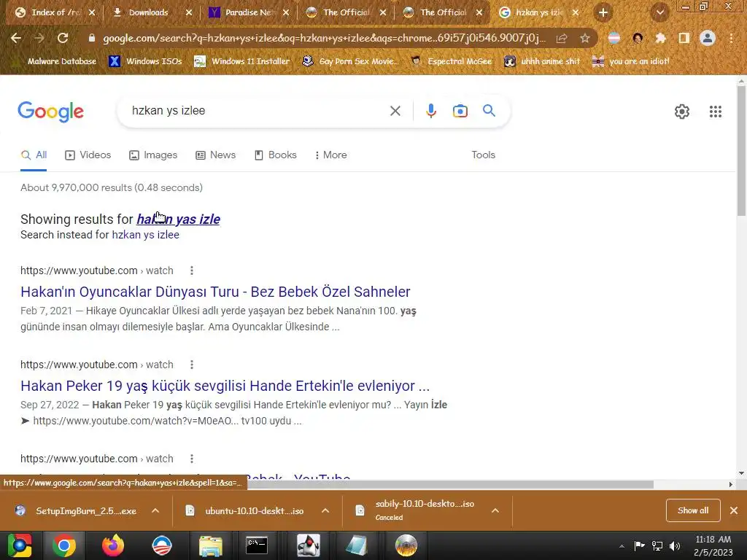Select the Videos search filter

(x=88, y=155)
